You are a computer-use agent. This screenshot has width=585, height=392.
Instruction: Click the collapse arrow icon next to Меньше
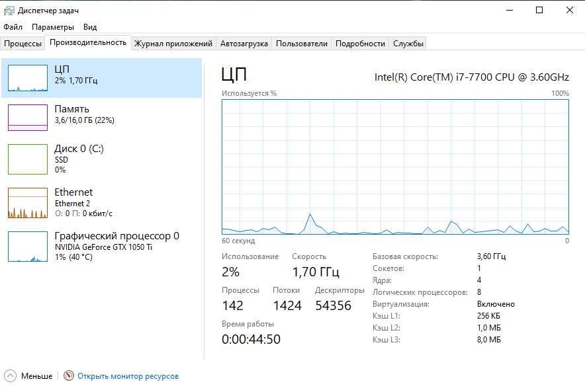coord(10,375)
